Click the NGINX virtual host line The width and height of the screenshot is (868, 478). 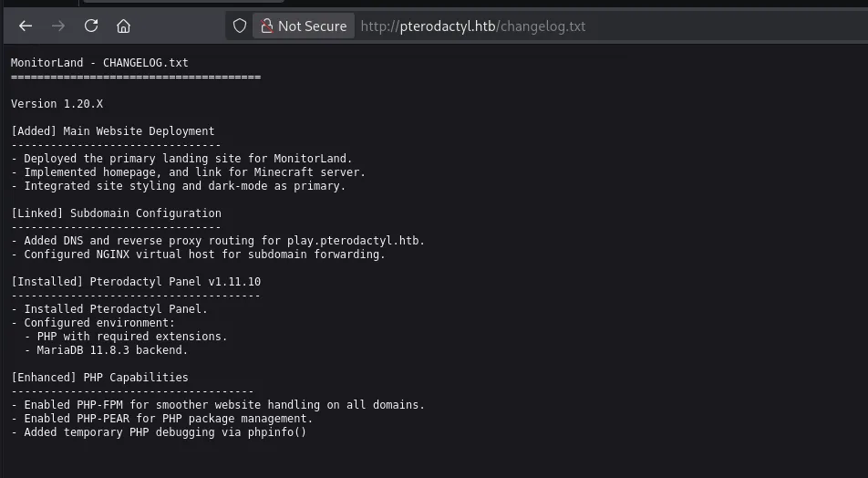coord(198,255)
